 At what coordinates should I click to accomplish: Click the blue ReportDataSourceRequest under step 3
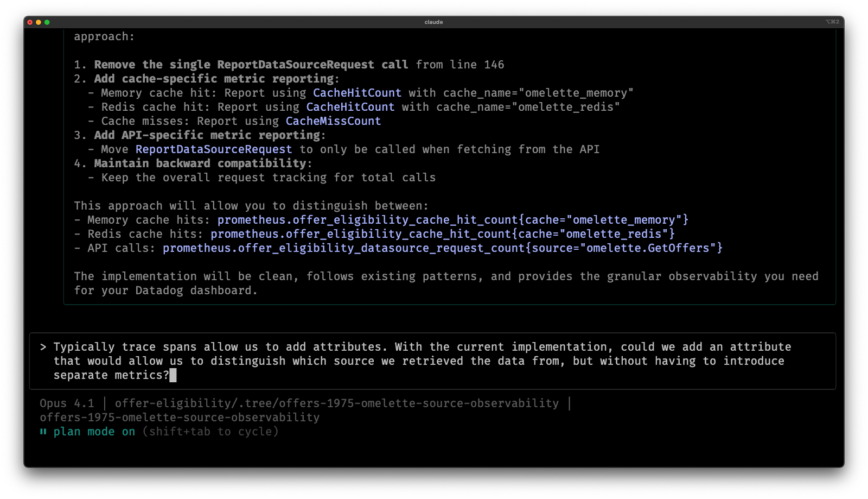click(214, 149)
